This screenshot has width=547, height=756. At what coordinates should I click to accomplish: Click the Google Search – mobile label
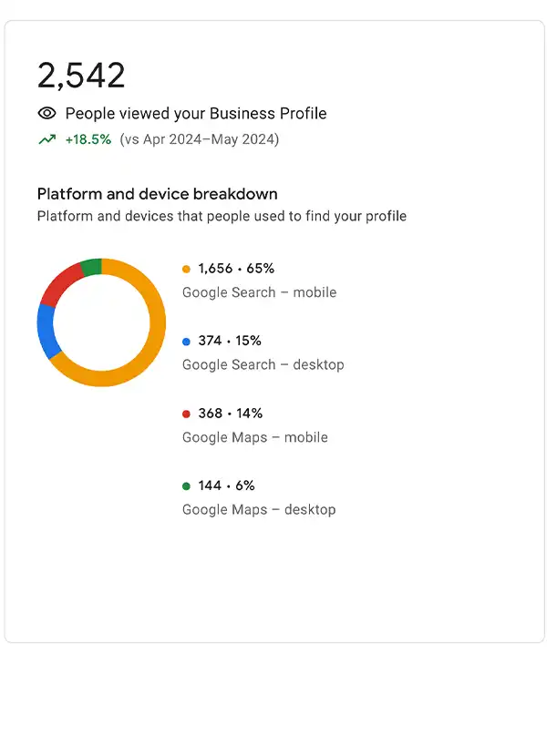tap(259, 292)
